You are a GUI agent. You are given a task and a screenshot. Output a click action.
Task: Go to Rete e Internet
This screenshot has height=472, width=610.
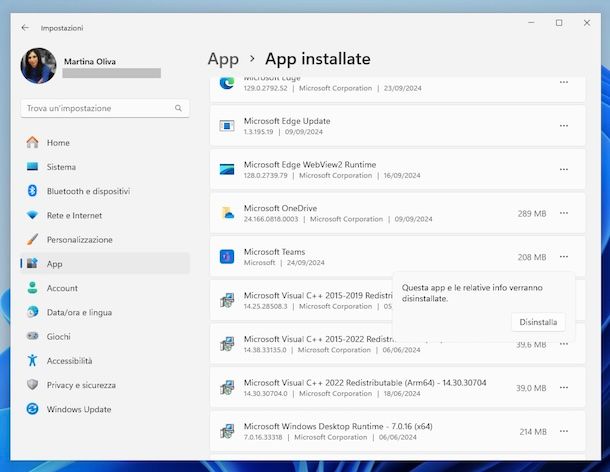[x=105, y=215]
